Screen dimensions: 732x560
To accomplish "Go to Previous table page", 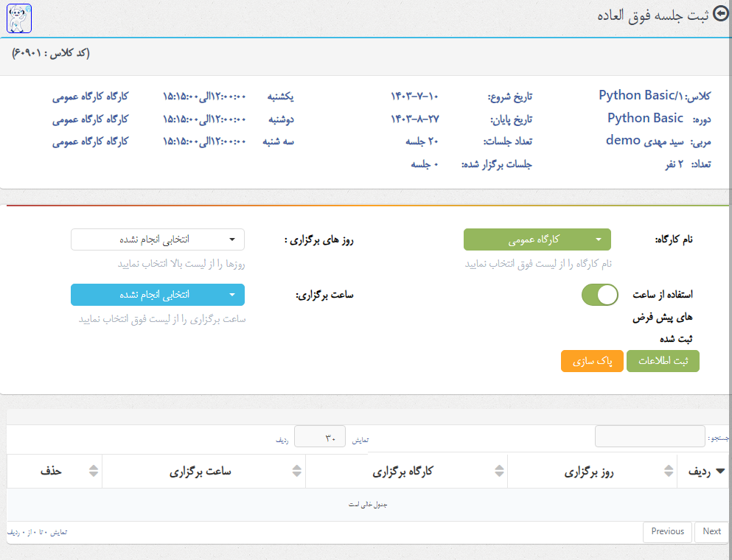I will tap(668, 531).
